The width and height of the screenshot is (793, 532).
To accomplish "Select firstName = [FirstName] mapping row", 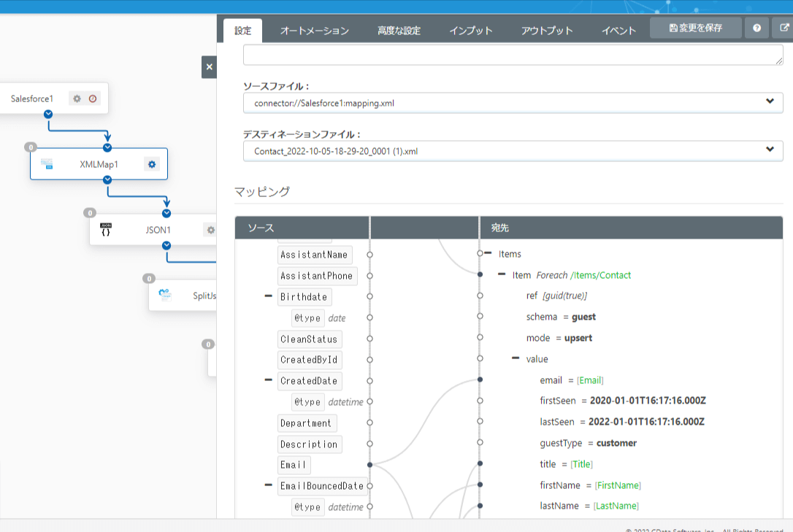I will [590, 485].
